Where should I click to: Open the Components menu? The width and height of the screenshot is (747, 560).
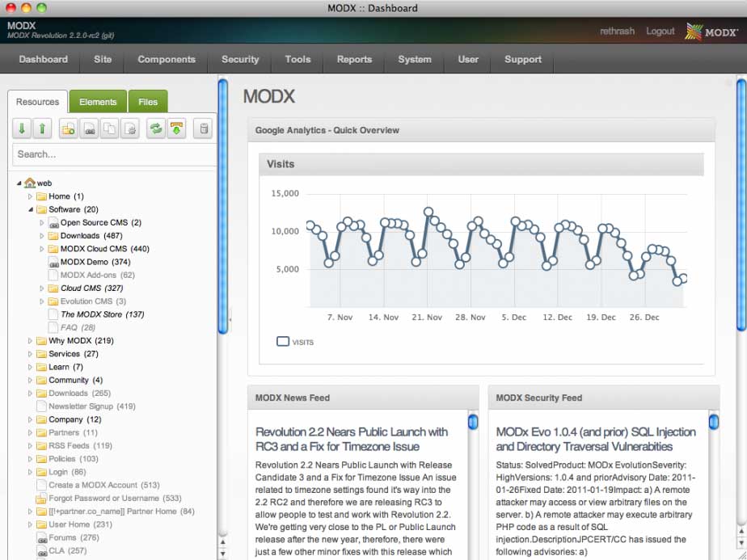(x=167, y=60)
